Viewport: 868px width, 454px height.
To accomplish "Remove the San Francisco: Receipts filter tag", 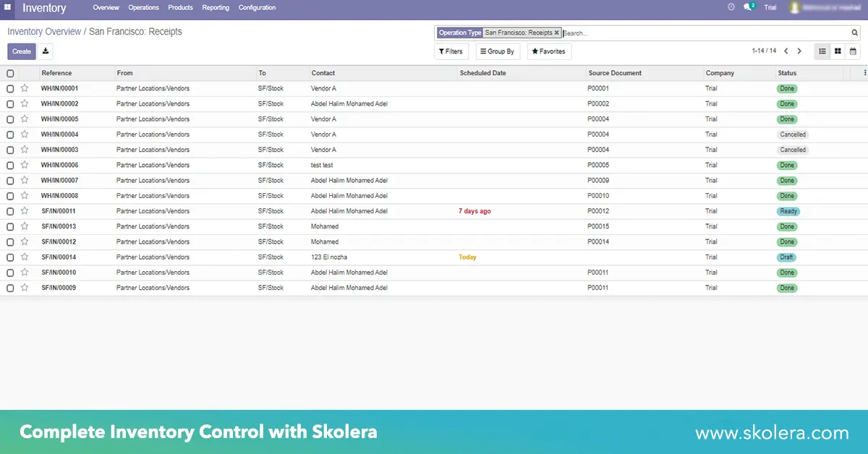I will (556, 33).
